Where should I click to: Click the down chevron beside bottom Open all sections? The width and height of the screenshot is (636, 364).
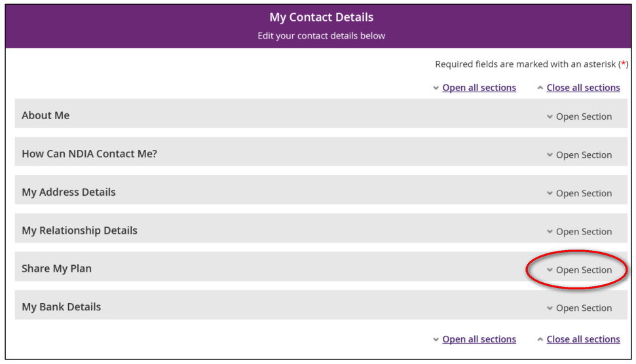(x=436, y=340)
